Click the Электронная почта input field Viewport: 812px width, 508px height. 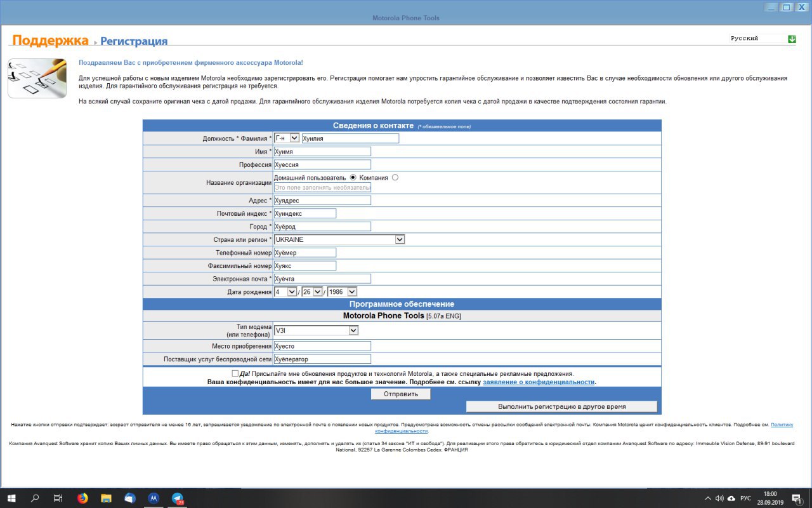tap(322, 279)
